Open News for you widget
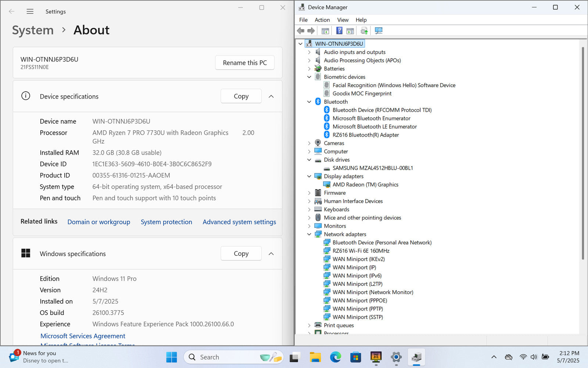The height and width of the screenshot is (368, 588). 39,357
